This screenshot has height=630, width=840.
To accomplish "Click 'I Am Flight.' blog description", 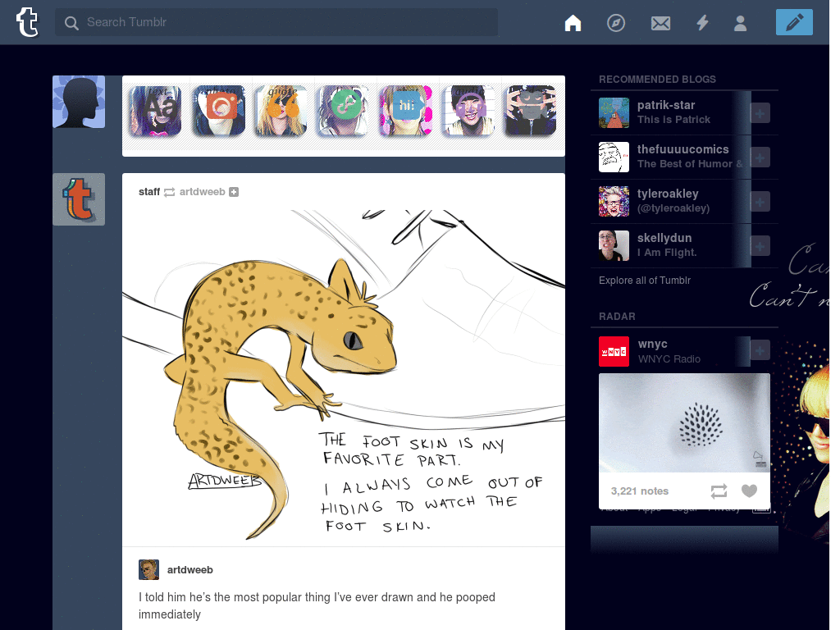I will click(x=667, y=253).
